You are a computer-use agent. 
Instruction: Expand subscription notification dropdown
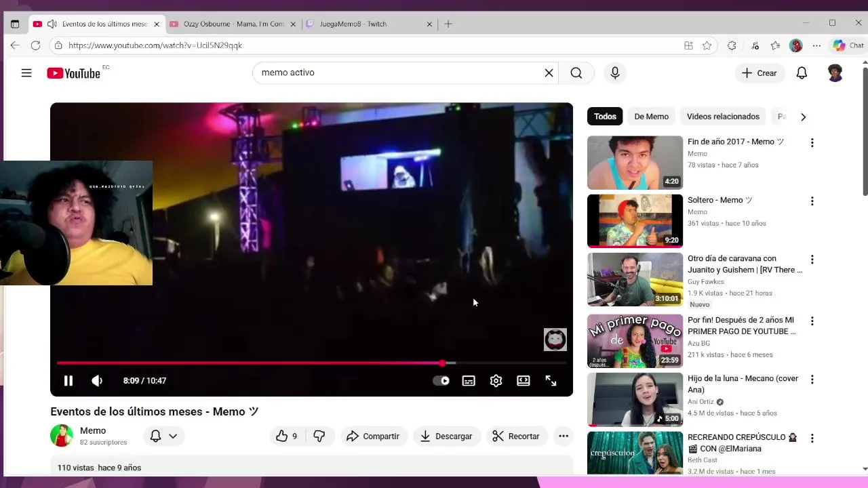click(x=163, y=436)
